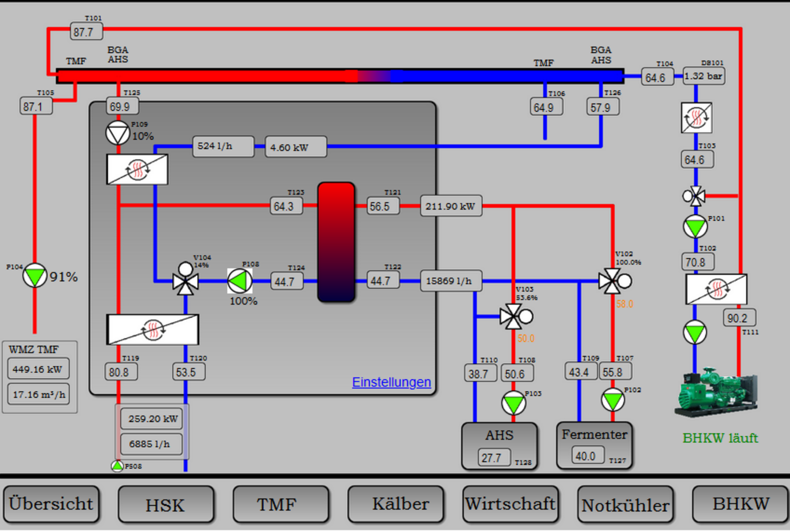Select mixing valve V103 at 53.6%

(x=513, y=316)
